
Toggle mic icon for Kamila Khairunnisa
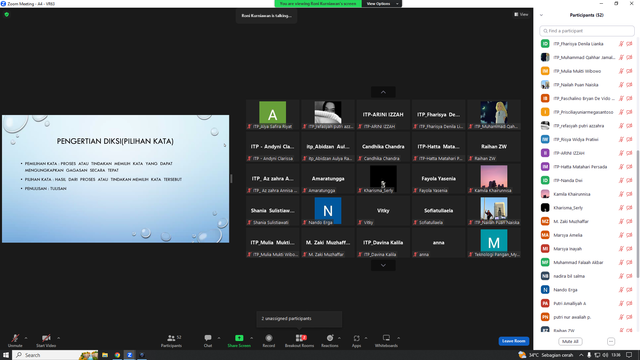(x=621, y=194)
